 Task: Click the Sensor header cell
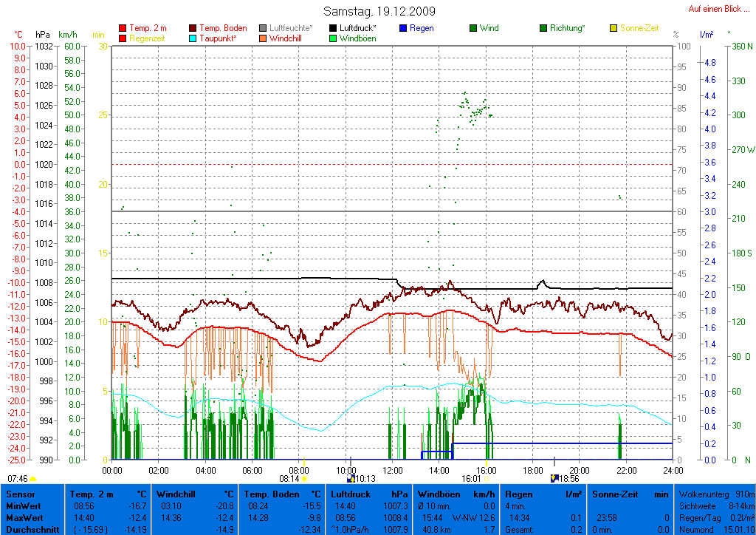coord(21,494)
